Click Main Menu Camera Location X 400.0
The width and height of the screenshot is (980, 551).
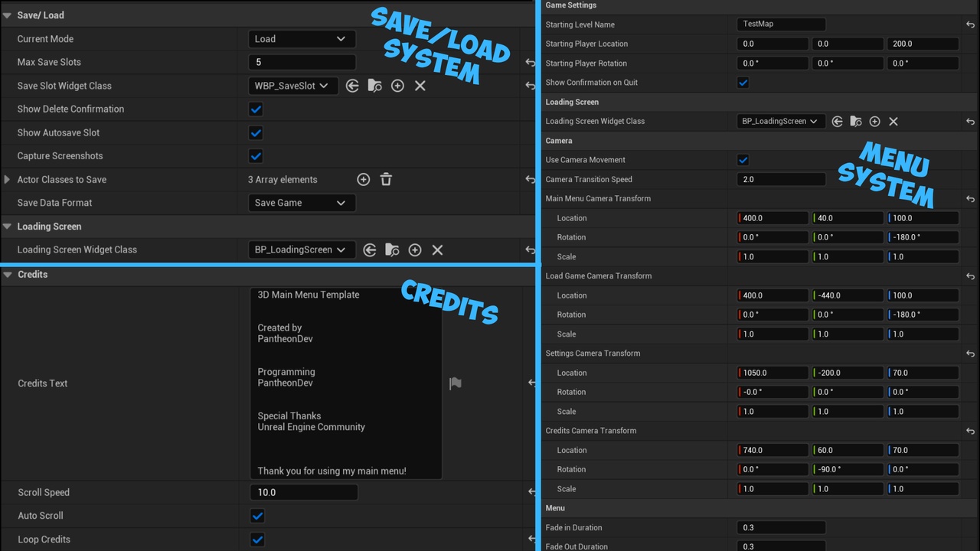[773, 218]
